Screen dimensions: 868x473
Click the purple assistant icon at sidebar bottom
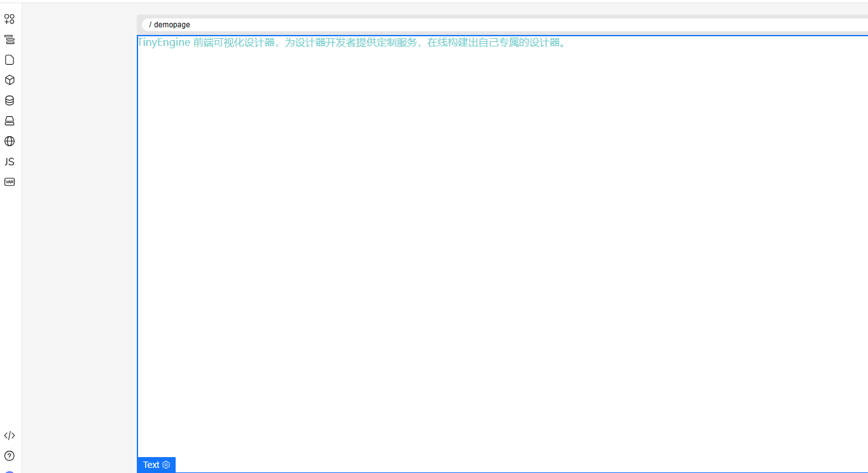pos(10,471)
